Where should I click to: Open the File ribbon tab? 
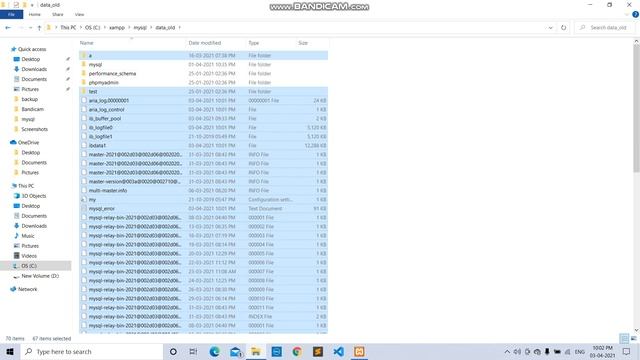click(x=11, y=14)
